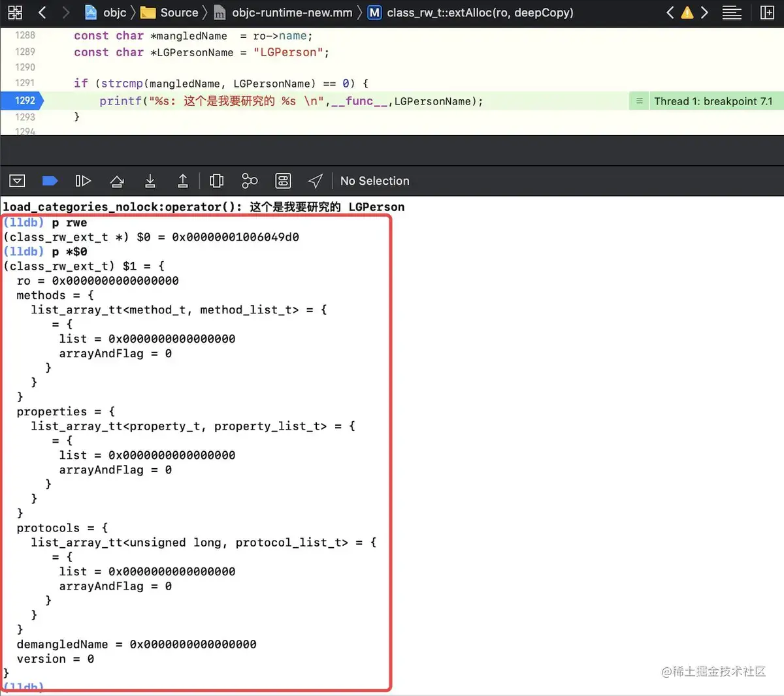The height and width of the screenshot is (696, 784).
Task: Click the 'protocols = {' line
Action: point(63,528)
